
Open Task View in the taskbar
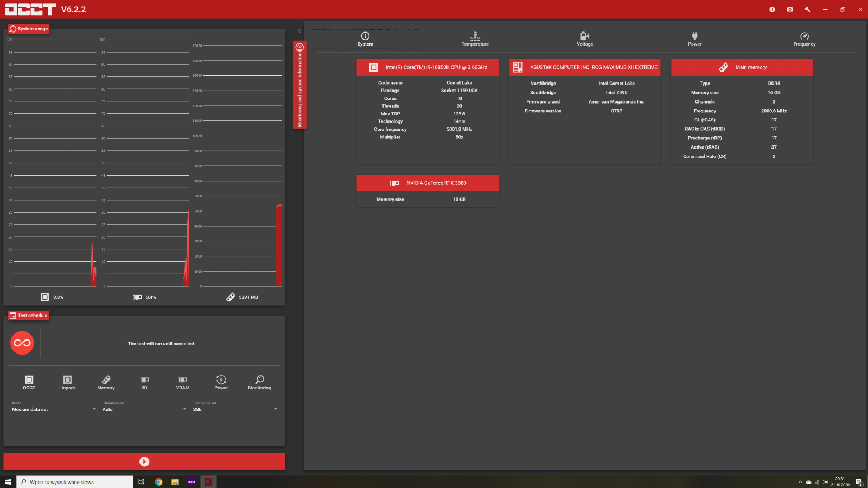click(x=141, y=481)
